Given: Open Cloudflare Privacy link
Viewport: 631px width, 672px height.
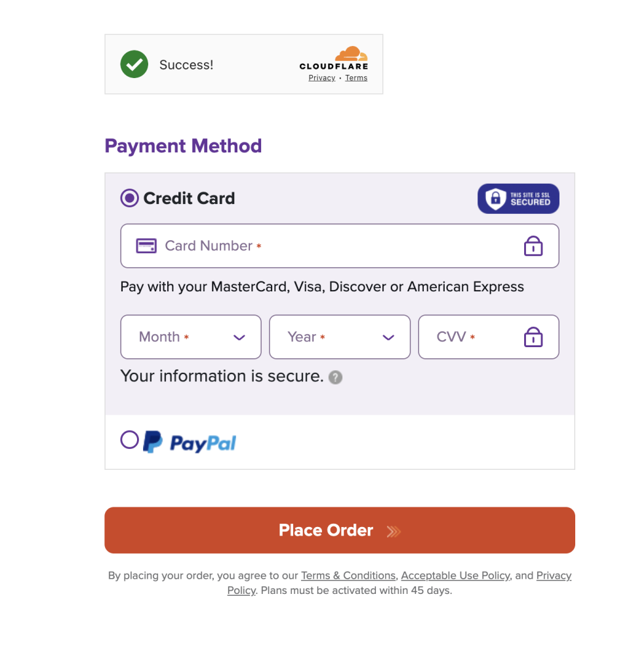Looking at the screenshot, I should point(321,77).
